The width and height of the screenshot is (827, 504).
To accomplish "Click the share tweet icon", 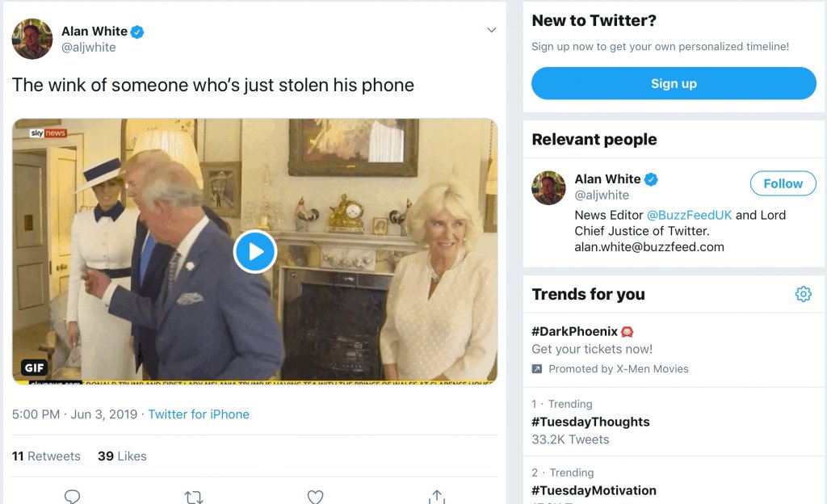I will coord(437,496).
